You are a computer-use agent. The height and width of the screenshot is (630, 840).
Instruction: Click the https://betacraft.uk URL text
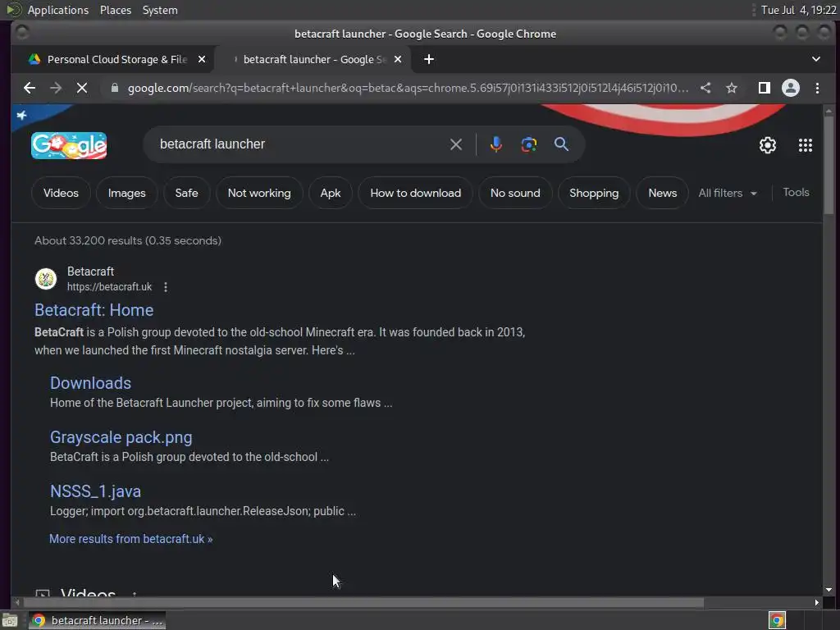tap(109, 287)
